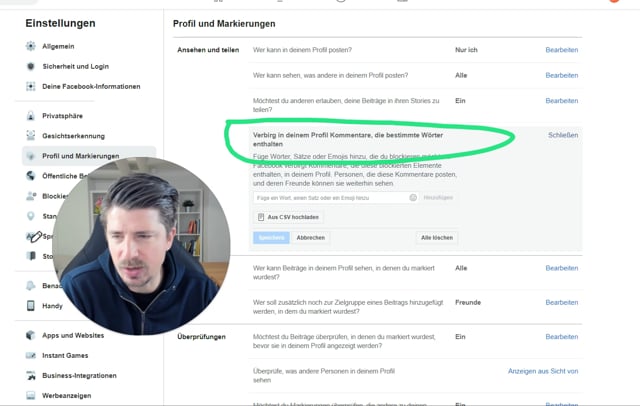Screen dimensions: 640x406
Task: Click the 'Ansehen und teilen' section label
Action: [x=208, y=50]
